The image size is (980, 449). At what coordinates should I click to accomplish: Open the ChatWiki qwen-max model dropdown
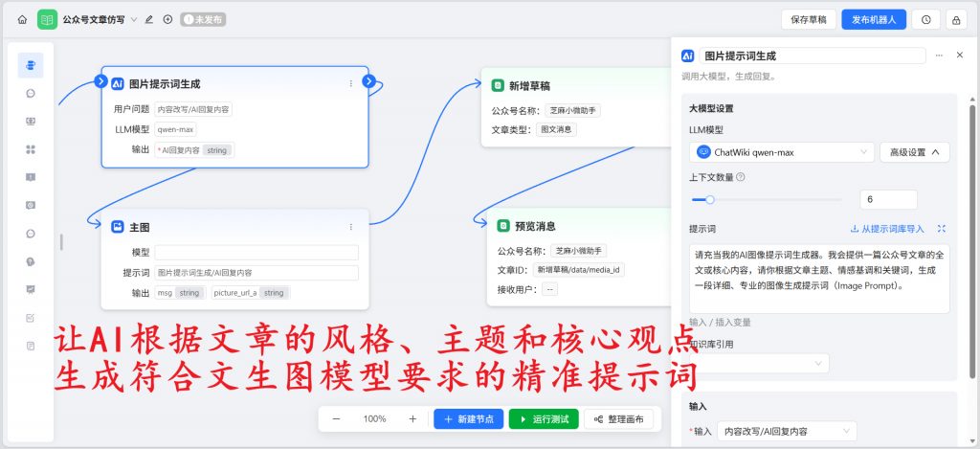782,152
